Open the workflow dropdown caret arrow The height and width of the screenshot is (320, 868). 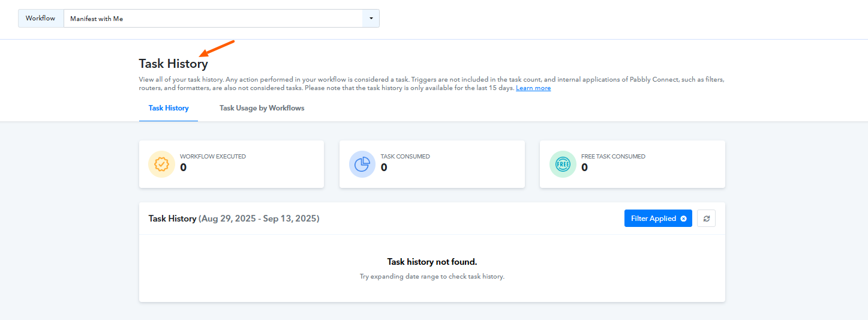pyautogui.click(x=371, y=19)
